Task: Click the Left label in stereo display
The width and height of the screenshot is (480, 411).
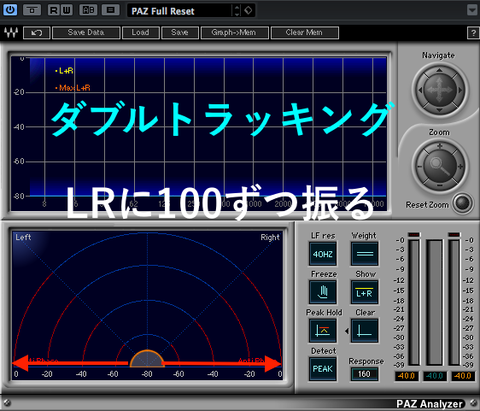Action: pyautogui.click(x=23, y=237)
